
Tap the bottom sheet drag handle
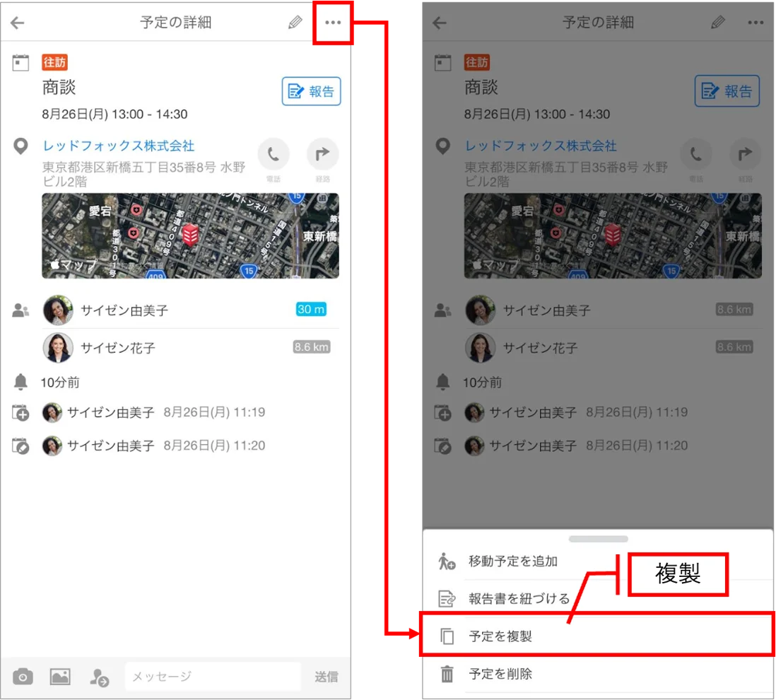(x=599, y=539)
